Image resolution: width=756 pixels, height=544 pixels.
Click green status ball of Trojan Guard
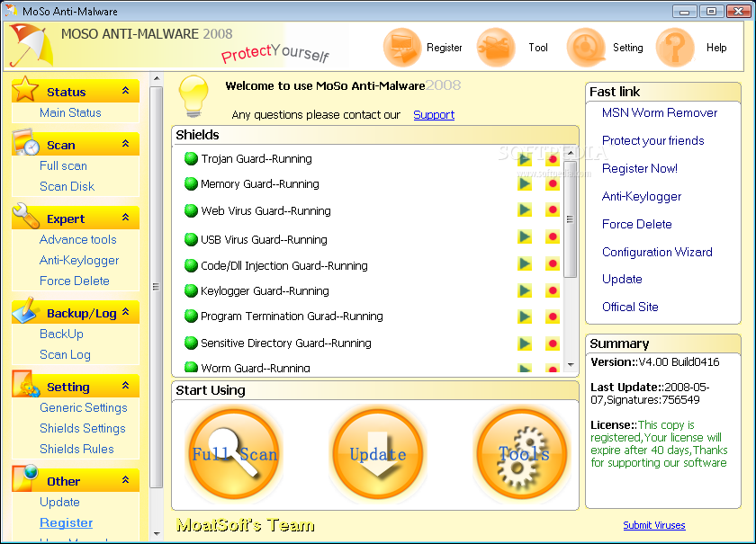191,158
